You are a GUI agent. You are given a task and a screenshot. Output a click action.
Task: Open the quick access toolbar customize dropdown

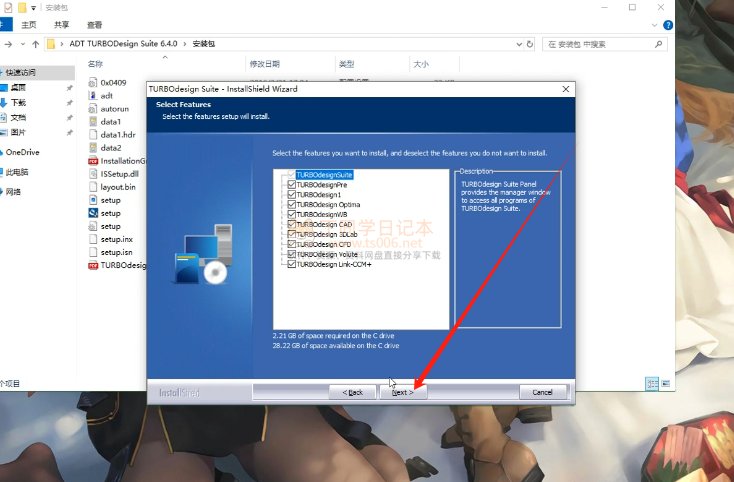pos(33,8)
